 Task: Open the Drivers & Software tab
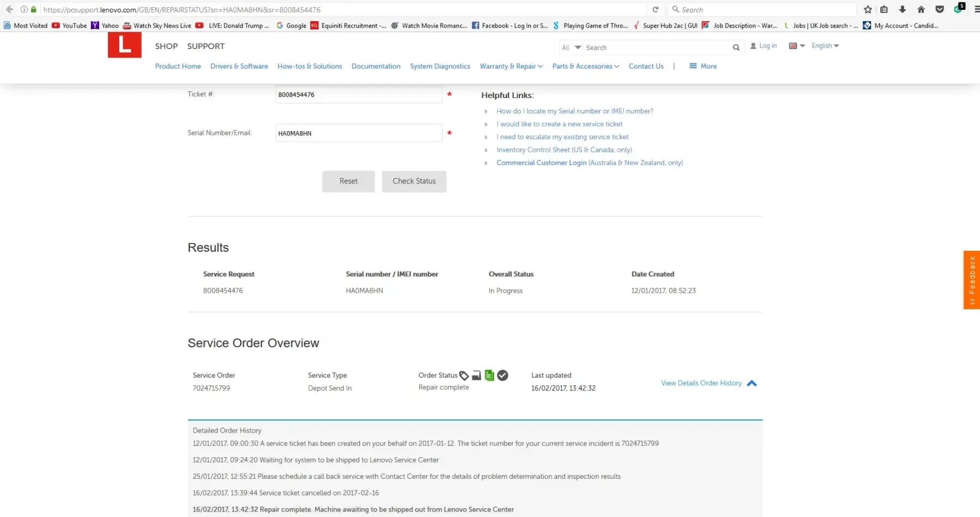239,66
